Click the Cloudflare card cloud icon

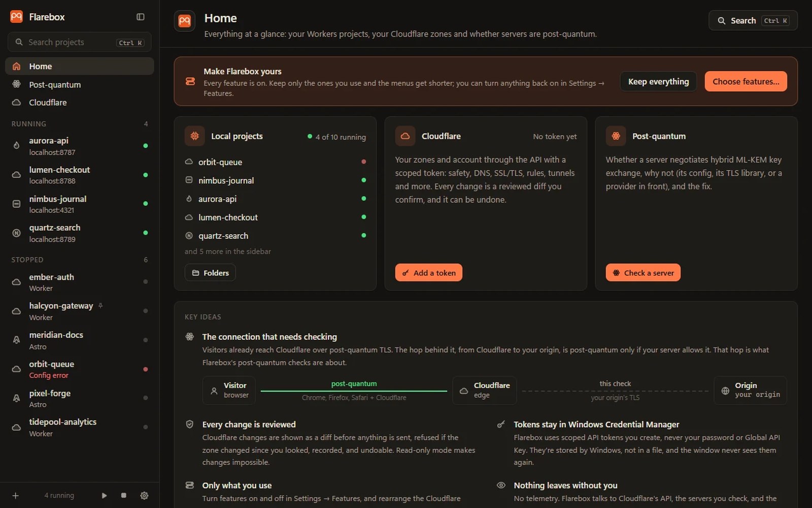405,136
